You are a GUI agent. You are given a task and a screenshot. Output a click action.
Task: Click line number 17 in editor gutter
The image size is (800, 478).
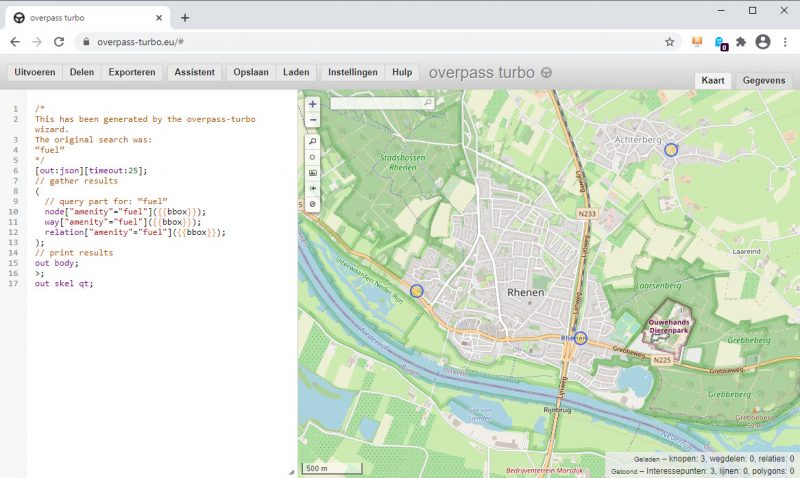pos(13,284)
